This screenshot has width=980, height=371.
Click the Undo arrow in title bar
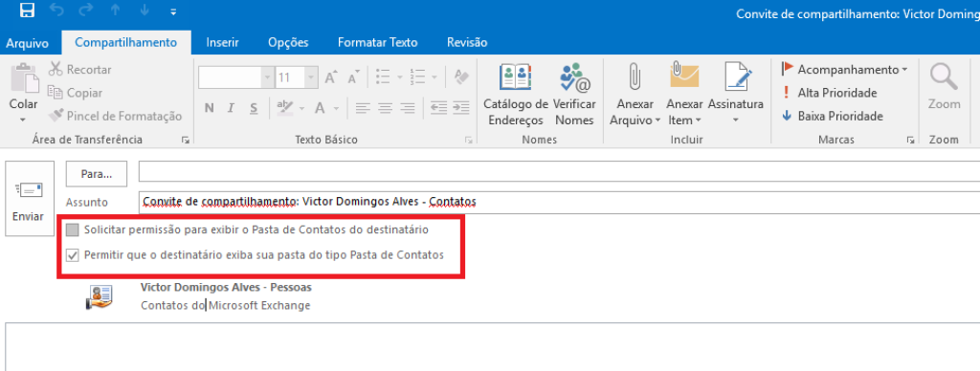click(56, 11)
